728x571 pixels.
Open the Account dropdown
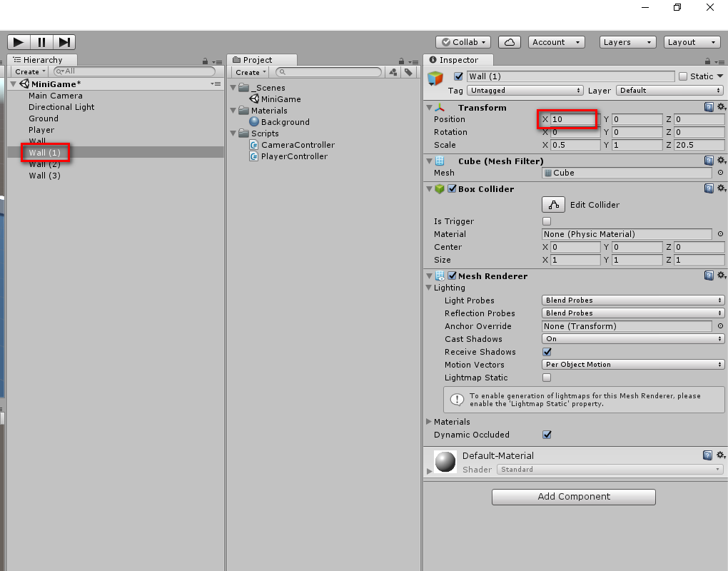[x=556, y=42]
